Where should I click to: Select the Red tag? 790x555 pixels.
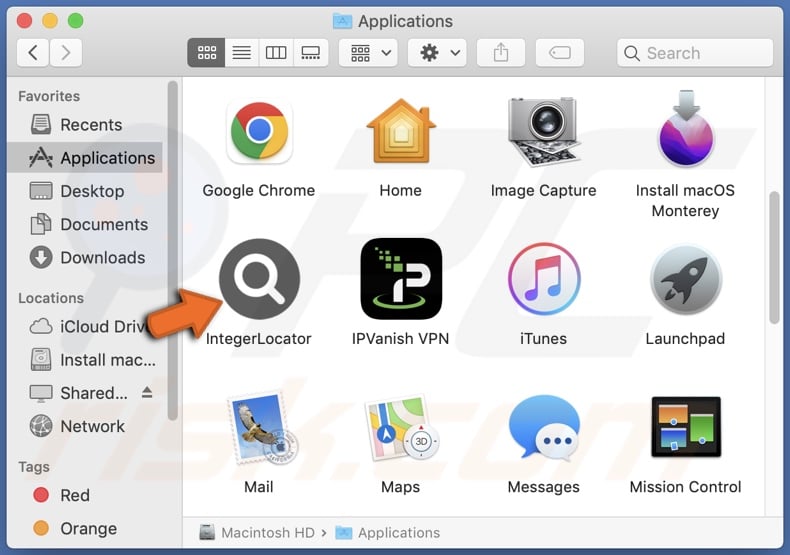[x=85, y=495]
